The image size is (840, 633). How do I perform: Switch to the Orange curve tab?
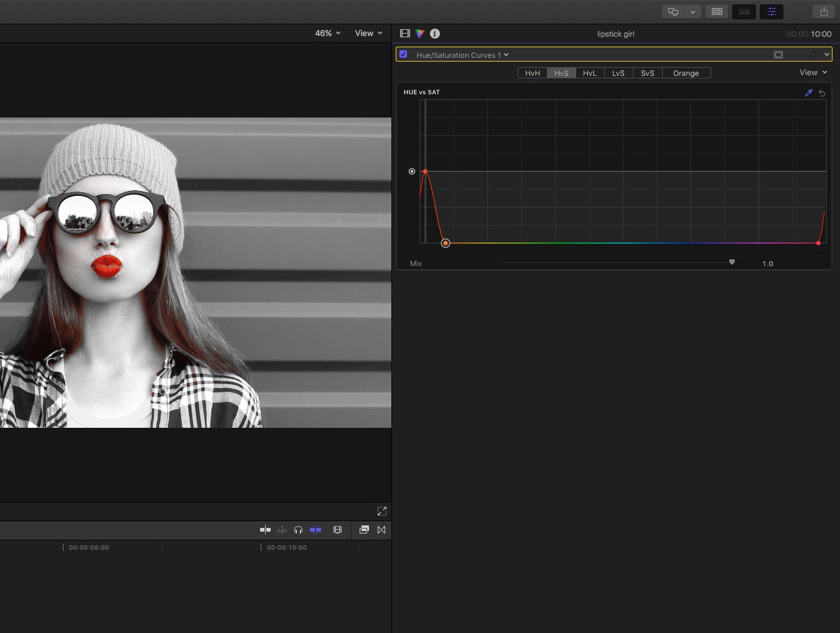click(x=686, y=73)
